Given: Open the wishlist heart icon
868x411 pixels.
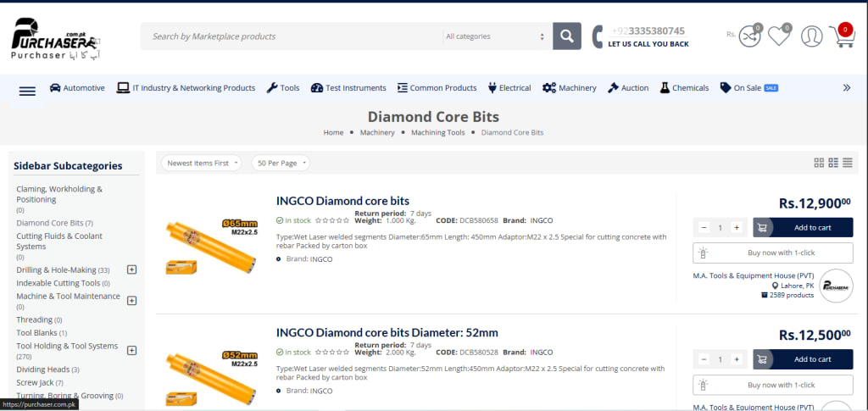Looking at the screenshot, I should coord(779,36).
